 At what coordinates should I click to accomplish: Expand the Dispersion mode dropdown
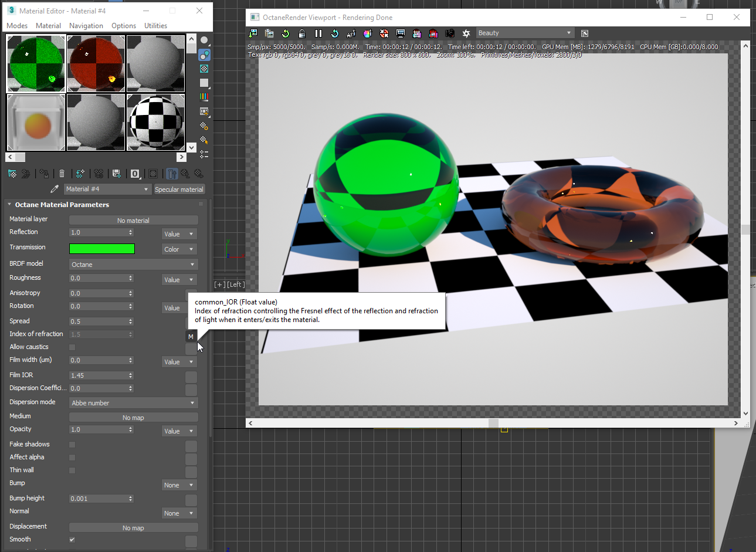click(x=133, y=403)
